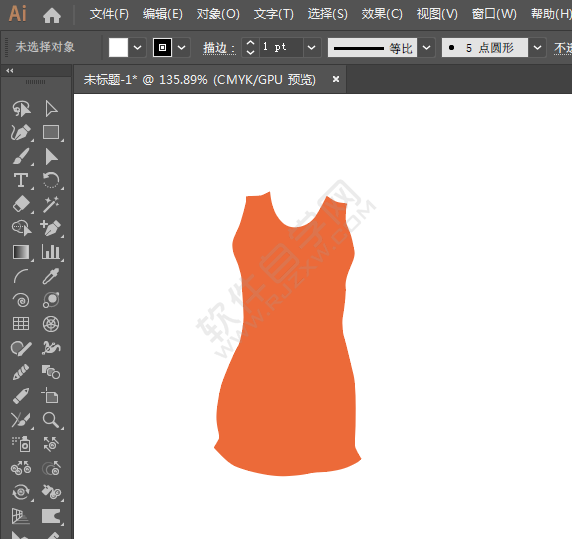Increase stroke weight with stepper arrow
The image size is (572, 539).
point(250,43)
